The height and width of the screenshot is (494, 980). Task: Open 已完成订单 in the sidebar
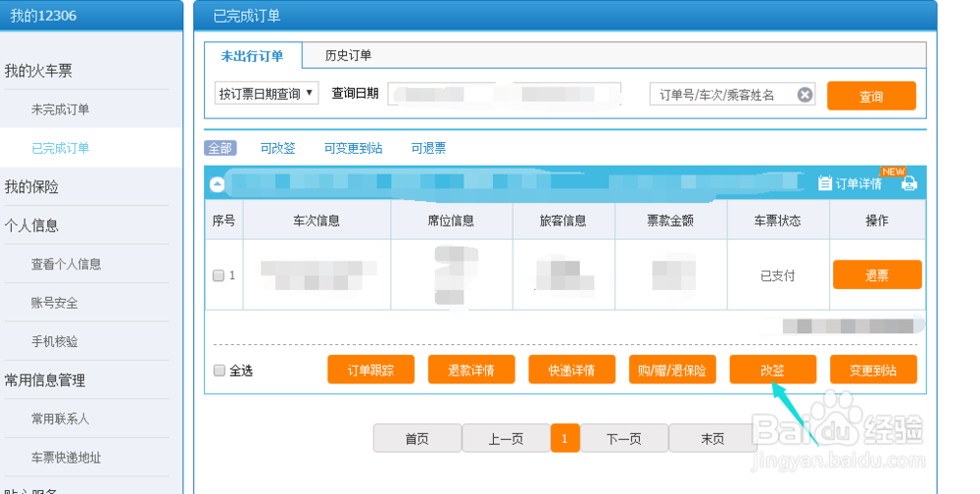click(61, 148)
